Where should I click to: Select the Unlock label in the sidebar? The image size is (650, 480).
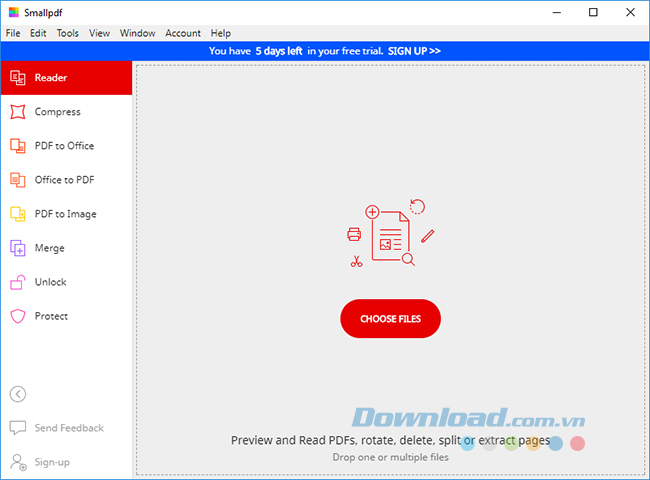[51, 282]
